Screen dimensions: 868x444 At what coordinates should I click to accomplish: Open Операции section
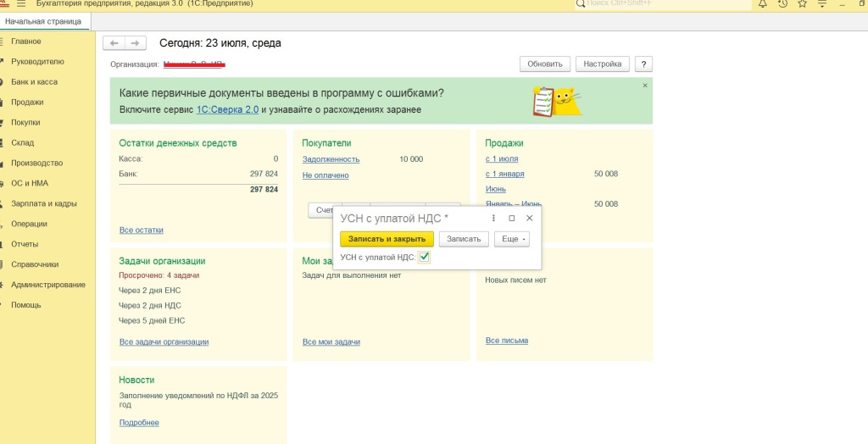(30, 225)
